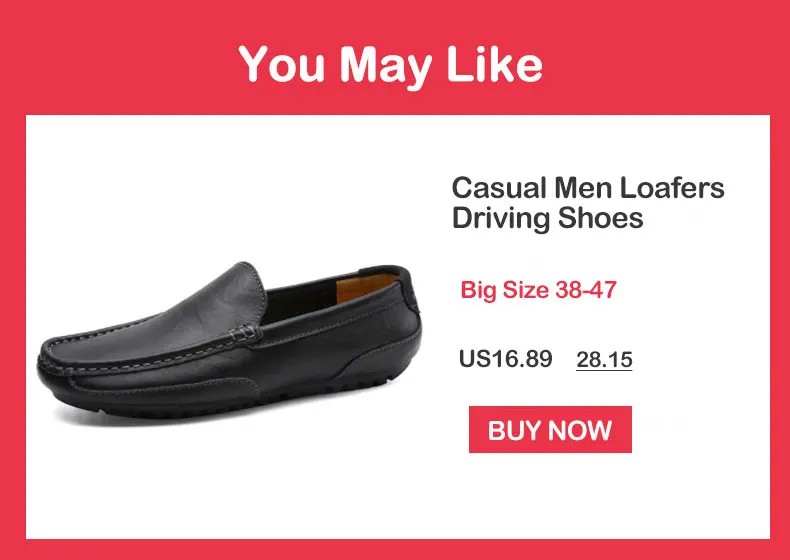
Task: Click the word 'NOW' on the red button
Action: (x=580, y=430)
